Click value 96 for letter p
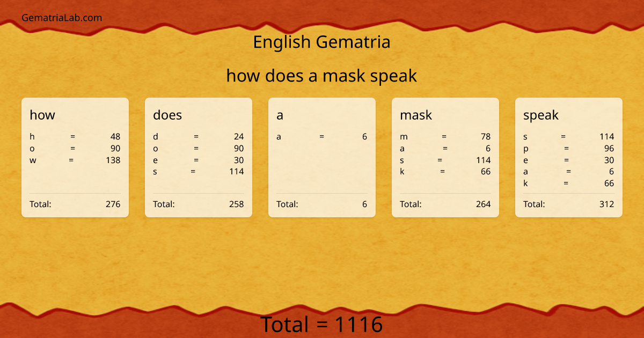Screen dimensions: 644x338 pyautogui.click(x=609, y=148)
